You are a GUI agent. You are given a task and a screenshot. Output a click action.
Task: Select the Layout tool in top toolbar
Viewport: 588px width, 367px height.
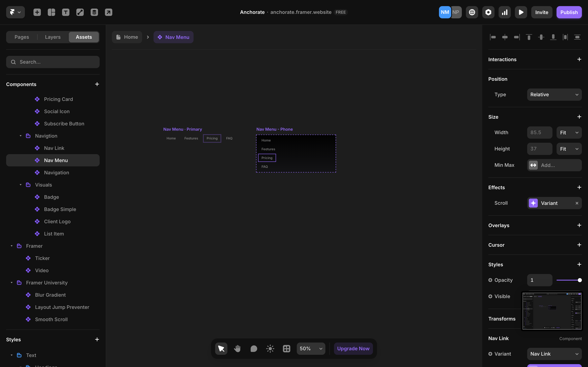51,12
